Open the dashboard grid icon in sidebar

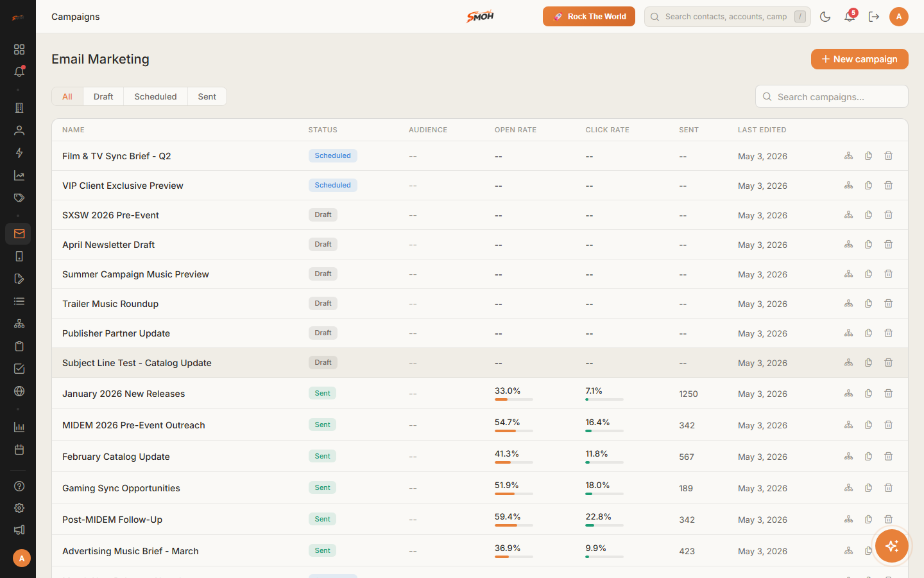coord(19,49)
